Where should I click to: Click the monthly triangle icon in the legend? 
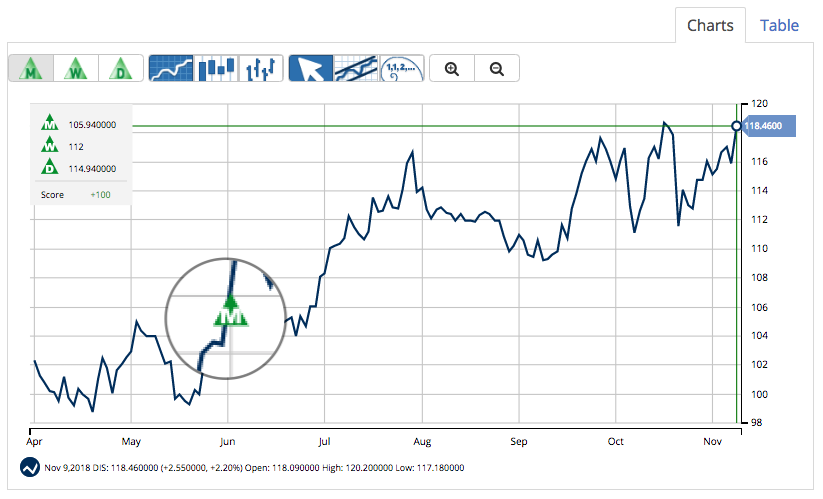tap(50, 122)
